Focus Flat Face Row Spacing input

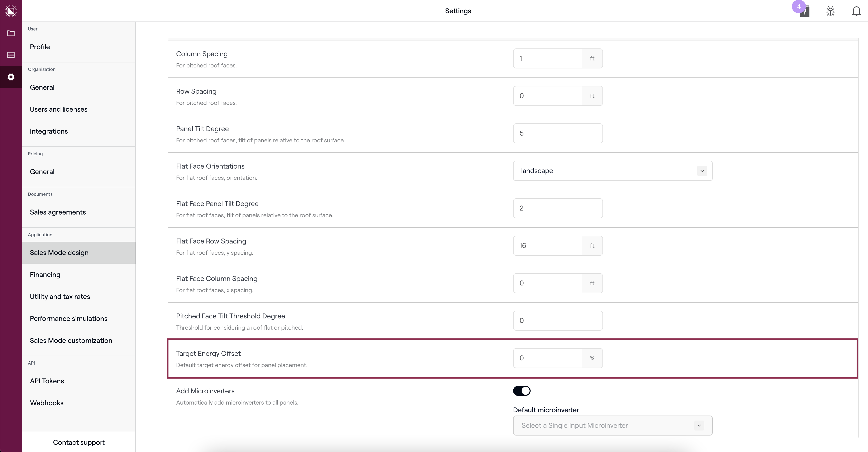click(x=548, y=245)
